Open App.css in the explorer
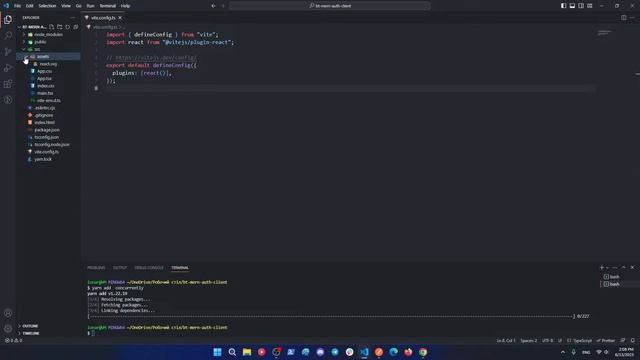 [x=44, y=71]
